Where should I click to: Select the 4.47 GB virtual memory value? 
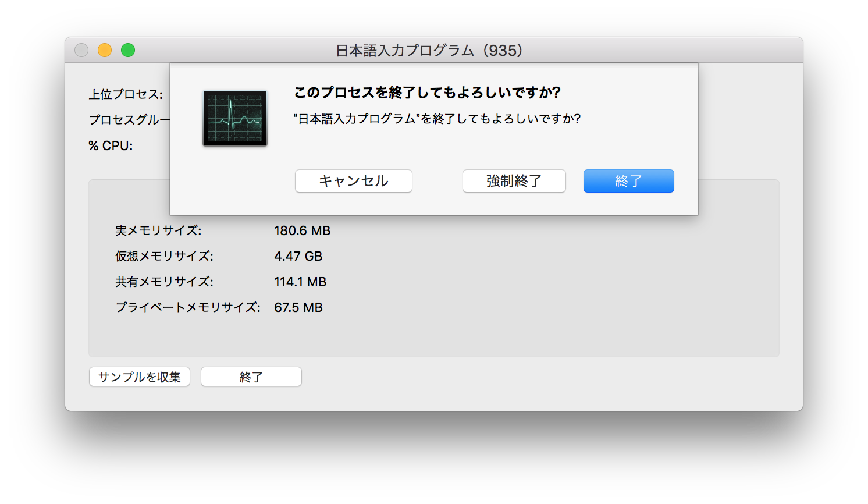click(x=298, y=256)
